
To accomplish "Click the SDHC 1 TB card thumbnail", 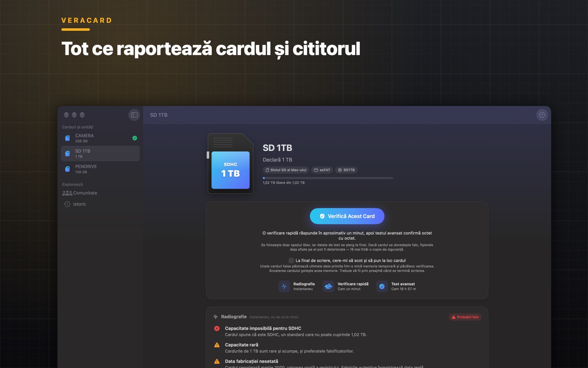I will point(231,164).
